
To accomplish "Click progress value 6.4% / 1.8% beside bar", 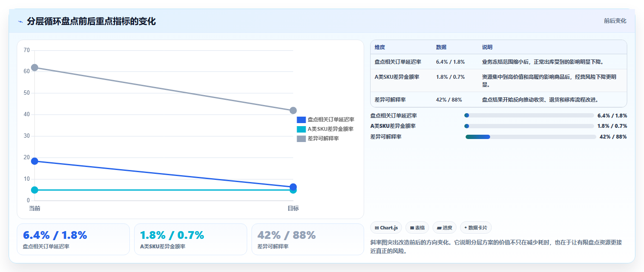I will point(612,115).
